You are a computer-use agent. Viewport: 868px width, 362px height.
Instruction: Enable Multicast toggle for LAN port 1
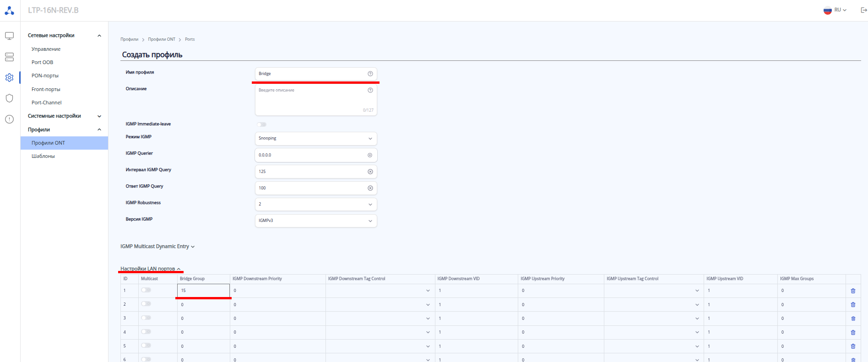point(146,290)
